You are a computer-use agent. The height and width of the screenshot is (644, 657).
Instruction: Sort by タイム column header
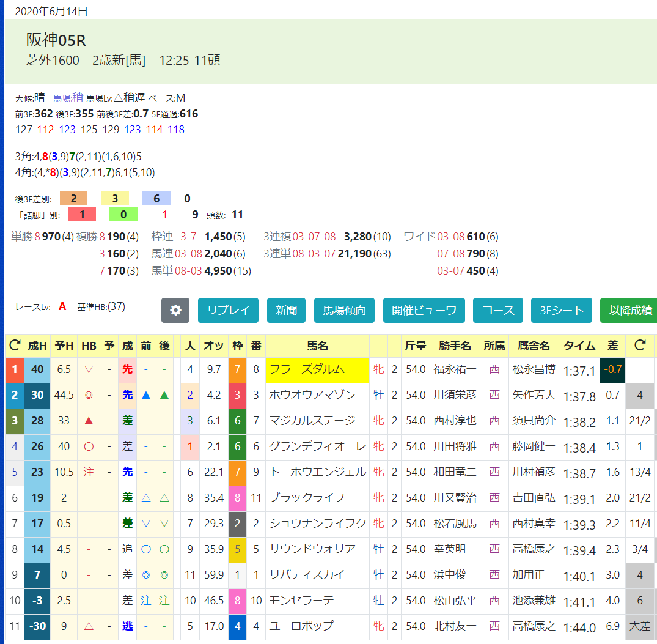[x=579, y=346]
